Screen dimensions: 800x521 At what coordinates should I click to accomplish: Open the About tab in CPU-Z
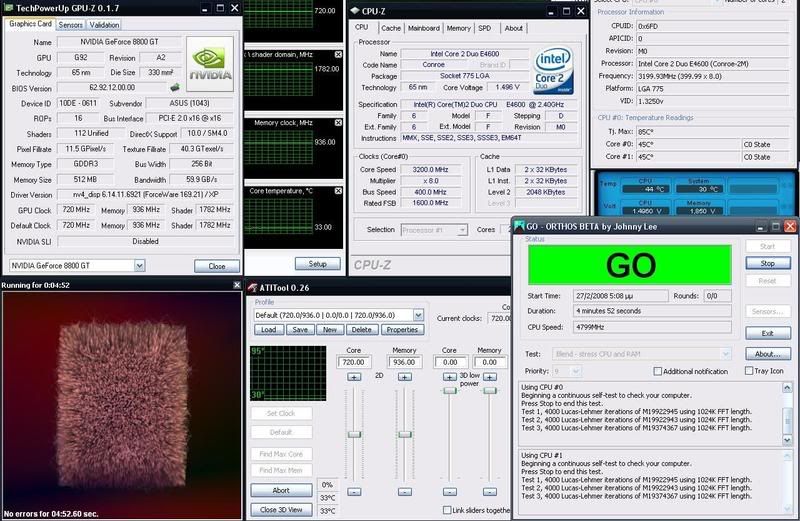pos(513,28)
